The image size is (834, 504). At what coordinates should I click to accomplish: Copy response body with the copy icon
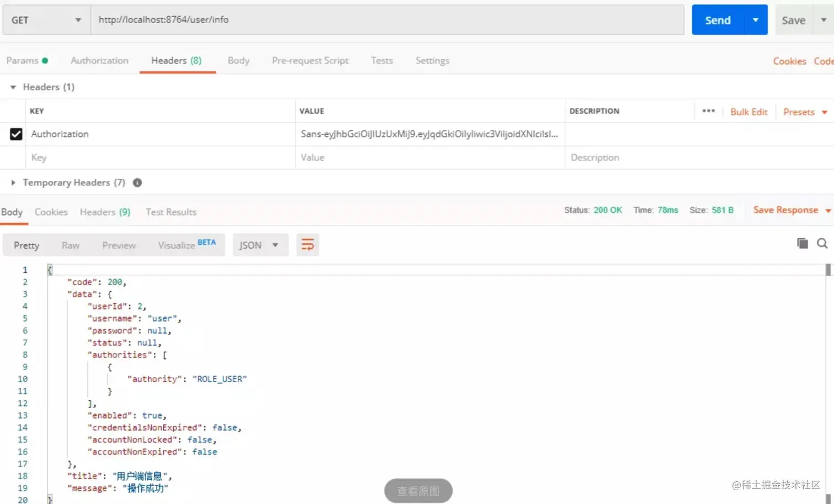pyautogui.click(x=803, y=243)
